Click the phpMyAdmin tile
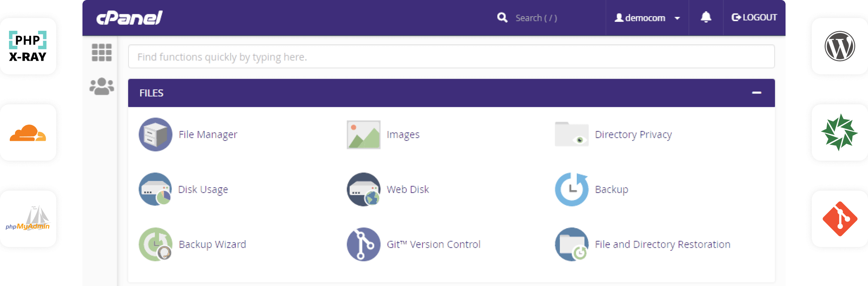The width and height of the screenshot is (868, 286). (x=28, y=219)
